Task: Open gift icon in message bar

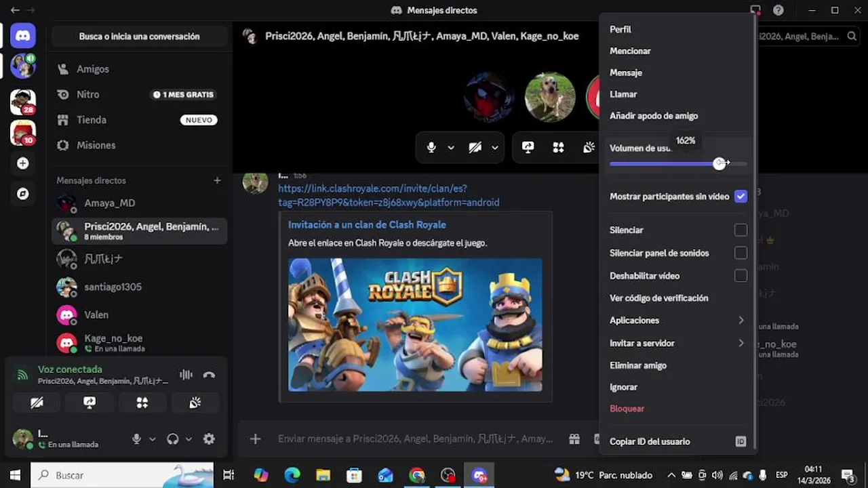Action: click(574, 439)
